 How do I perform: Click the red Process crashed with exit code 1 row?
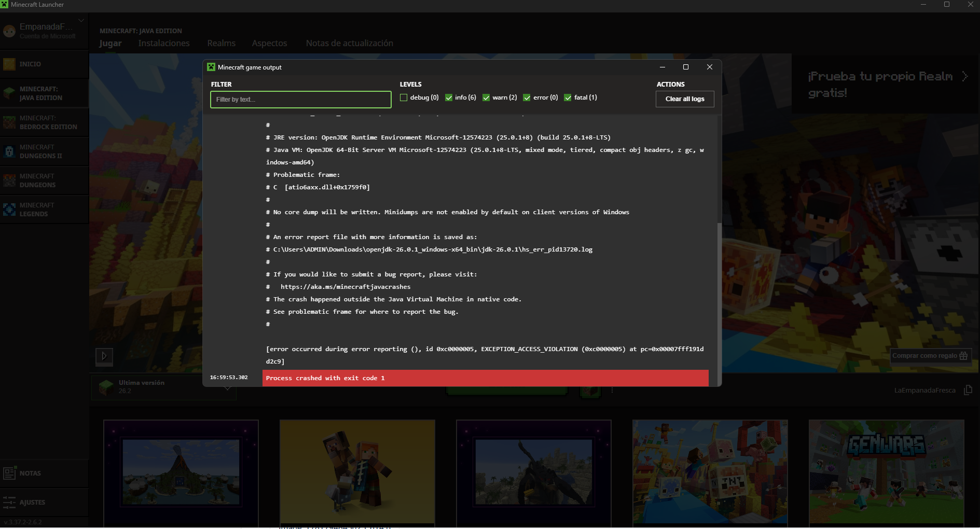[x=486, y=378]
